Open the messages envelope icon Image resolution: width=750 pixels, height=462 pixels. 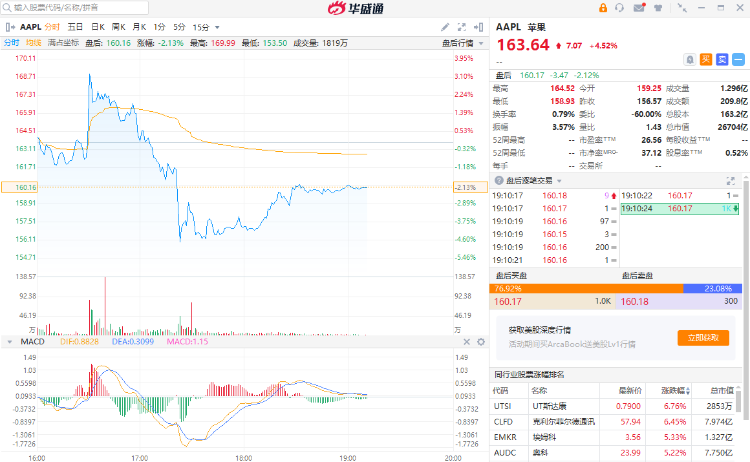coord(641,8)
